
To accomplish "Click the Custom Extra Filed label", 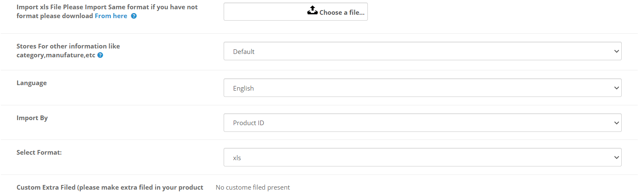I will coord(110,188).
